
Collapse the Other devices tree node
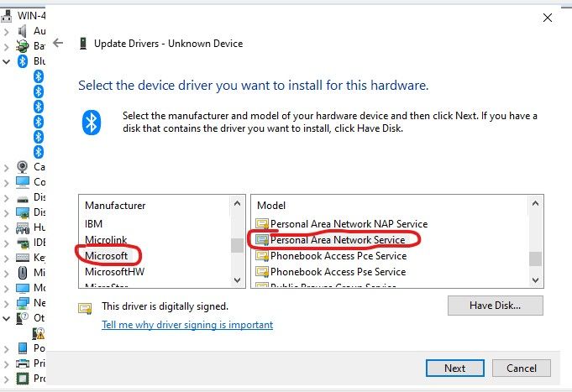tap(7, 318)
